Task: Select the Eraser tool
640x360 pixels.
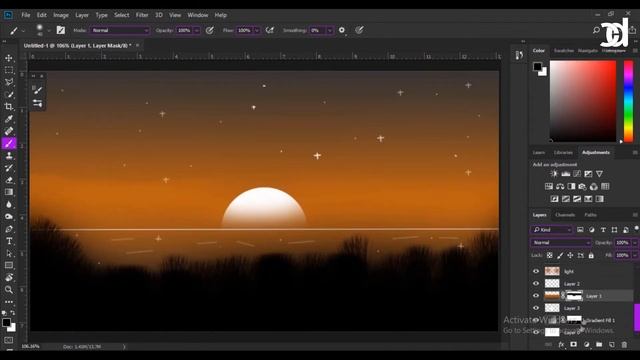Action: (x=9, y=180)
